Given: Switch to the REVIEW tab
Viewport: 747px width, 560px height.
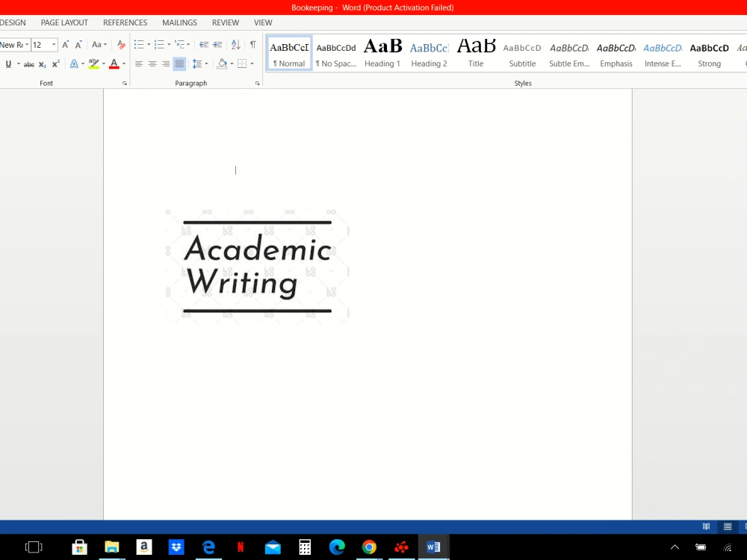Looking at the screenshot, I should click(x=226, y=22).
